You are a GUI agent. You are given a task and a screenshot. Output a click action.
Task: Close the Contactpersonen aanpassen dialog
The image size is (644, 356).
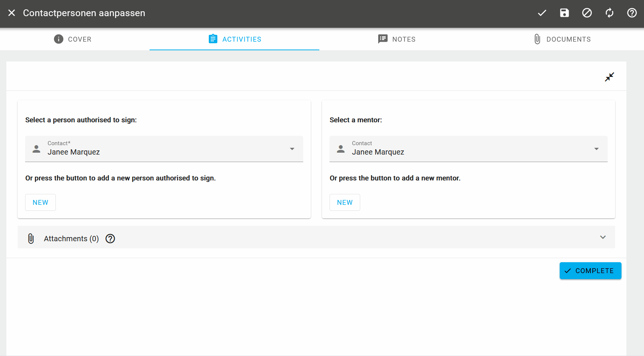click(12, 13)
